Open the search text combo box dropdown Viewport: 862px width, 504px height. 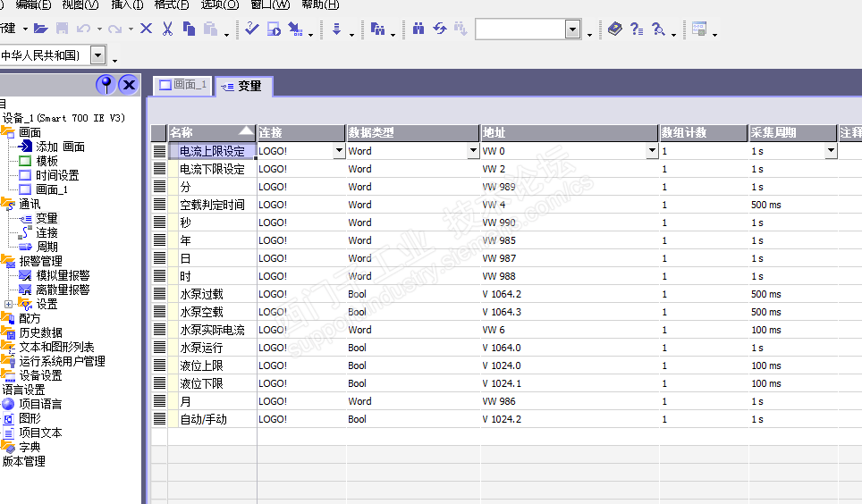(x=573, y=29)
